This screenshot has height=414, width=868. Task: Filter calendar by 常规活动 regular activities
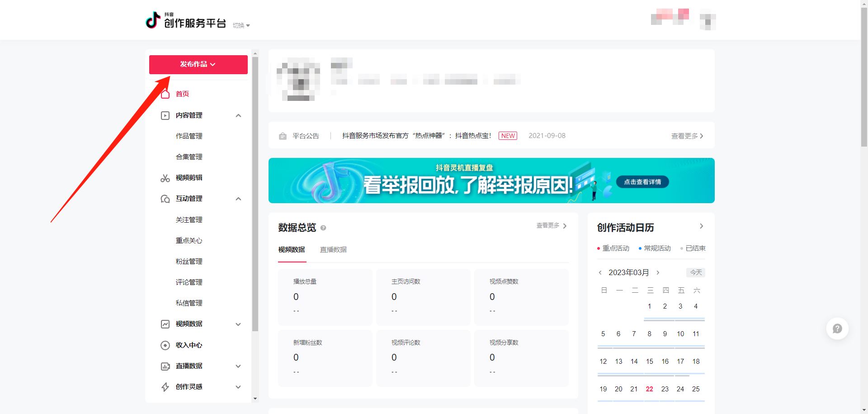pyautogui.click(x=656, y=248)
